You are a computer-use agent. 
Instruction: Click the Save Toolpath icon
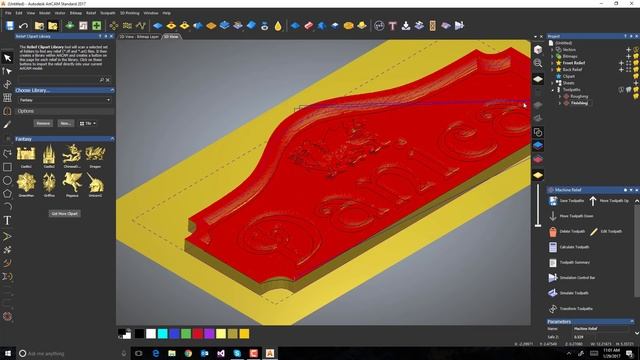(x=553, y=200)
